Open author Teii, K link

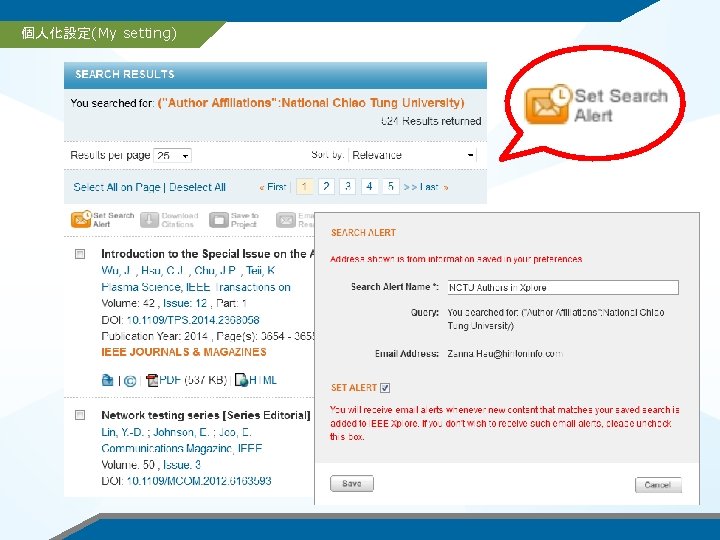point(260,270)
